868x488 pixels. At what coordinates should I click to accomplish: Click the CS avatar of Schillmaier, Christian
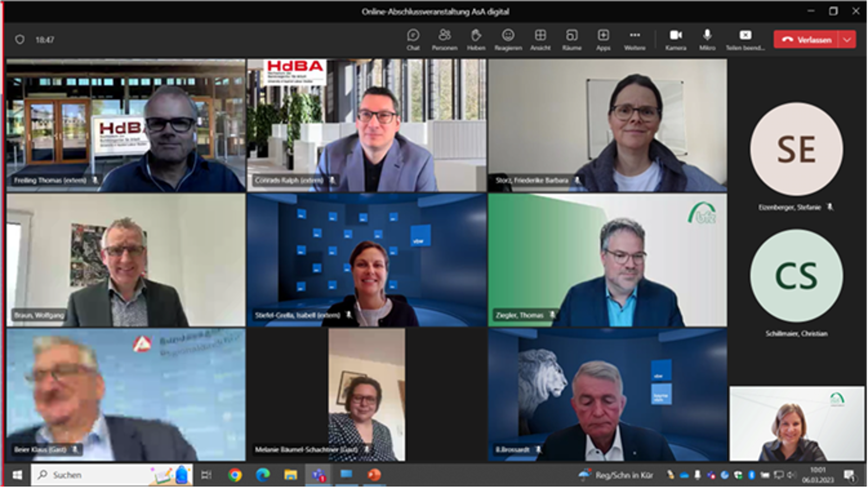coord(796,276)
